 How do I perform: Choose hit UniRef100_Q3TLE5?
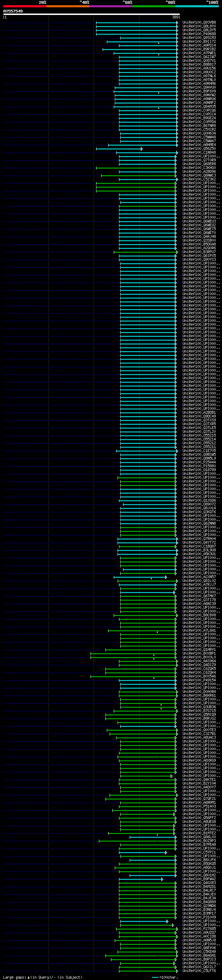coord(199,428)
